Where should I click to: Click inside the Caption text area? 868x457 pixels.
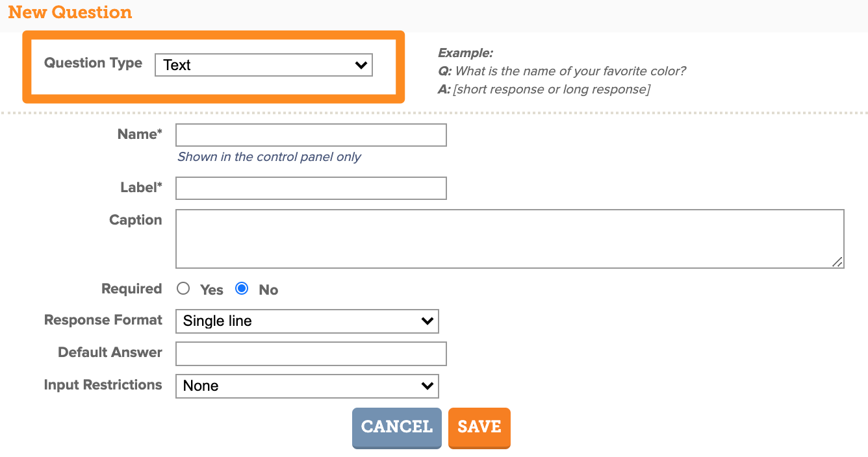510,239
